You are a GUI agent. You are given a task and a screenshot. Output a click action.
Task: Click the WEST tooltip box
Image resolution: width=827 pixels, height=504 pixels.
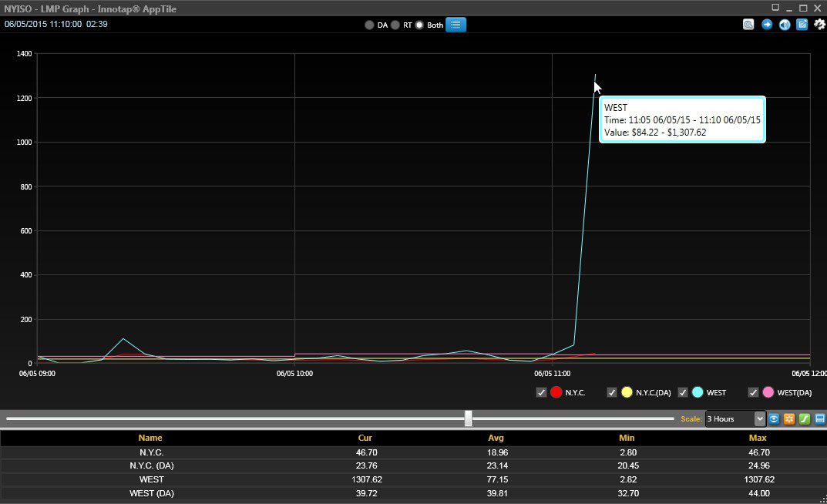tap(682, 119)
